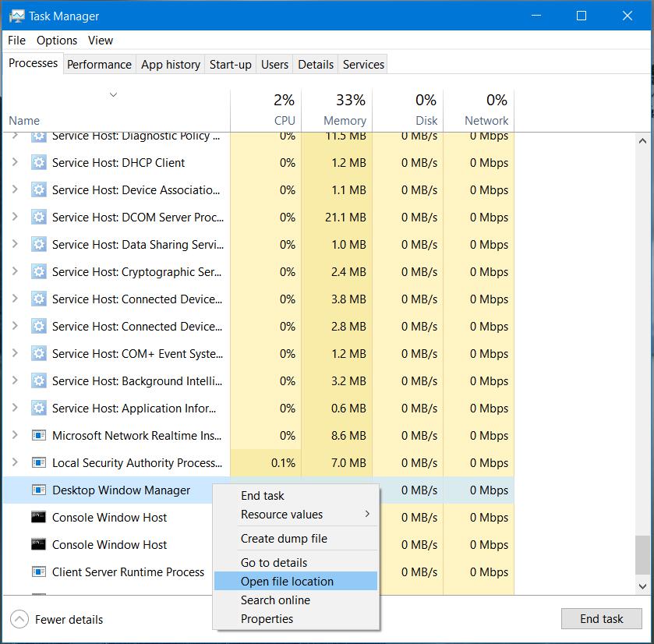Expand Service Host: DHCP Client row
Viewport: 654px width, 644px height.
pyautogui.click(x=15, y=162)
